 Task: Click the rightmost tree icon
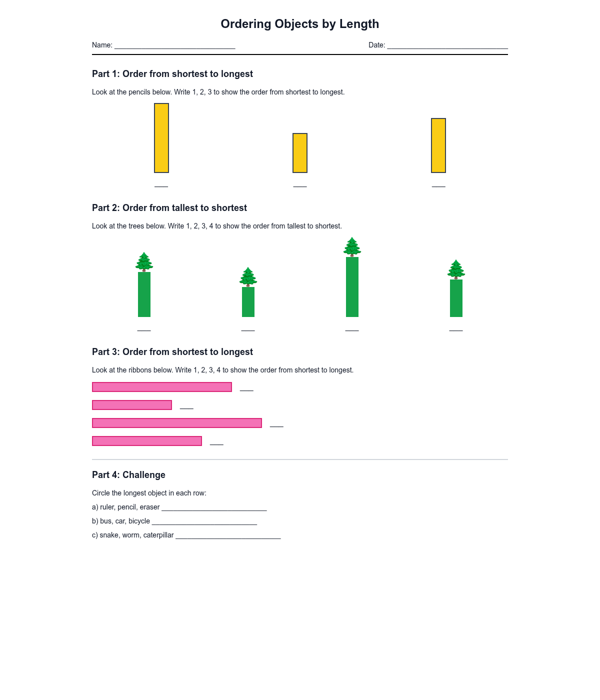456,269
